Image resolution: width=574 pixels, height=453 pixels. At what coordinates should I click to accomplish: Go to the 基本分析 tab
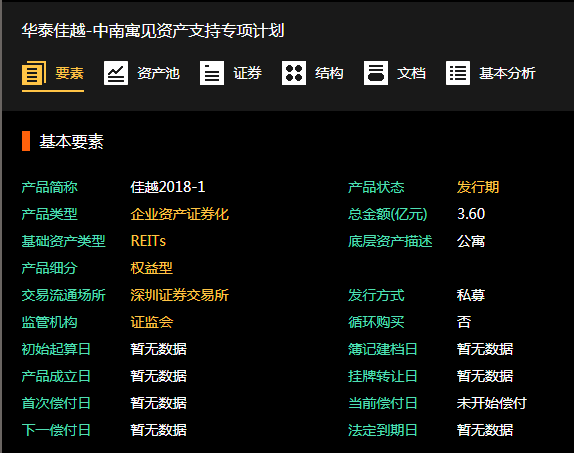pos(491,73)
